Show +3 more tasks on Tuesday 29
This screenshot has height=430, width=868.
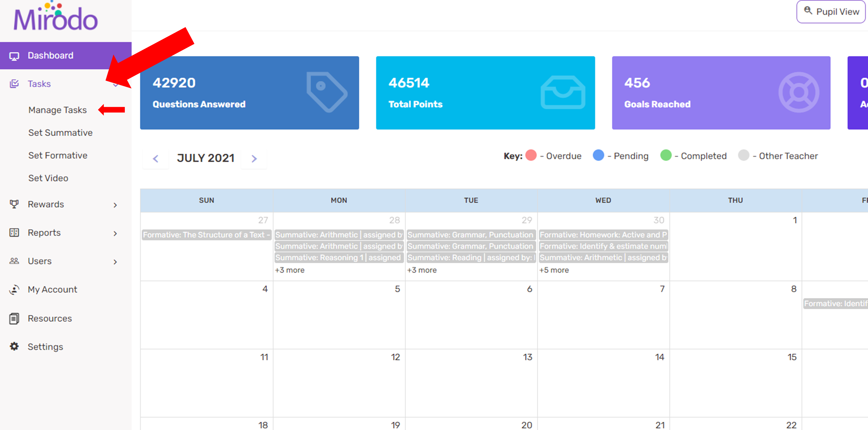tap(422, 270)
